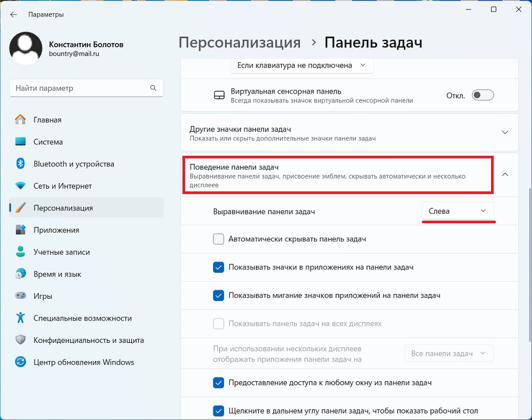The image size is (532, 420).
Task: Click the Wi-Fi icon for Сеть и Интернет
Action: [x=20, y=186]
